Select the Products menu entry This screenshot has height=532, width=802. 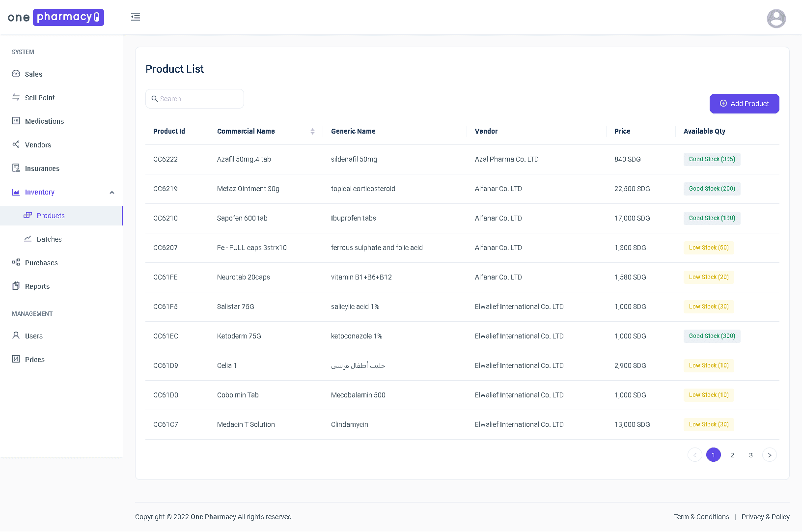tap(51, 215)
